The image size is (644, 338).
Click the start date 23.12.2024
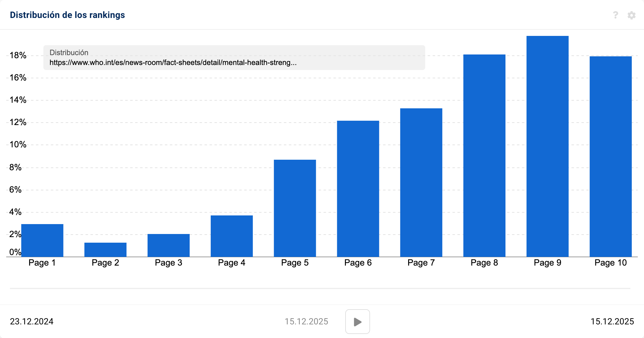[x=32, y=321]
